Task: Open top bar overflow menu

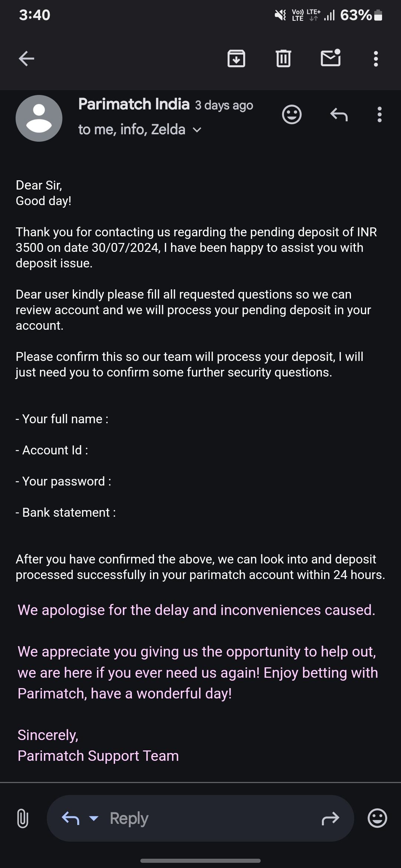Action: [x=376, y=59]
